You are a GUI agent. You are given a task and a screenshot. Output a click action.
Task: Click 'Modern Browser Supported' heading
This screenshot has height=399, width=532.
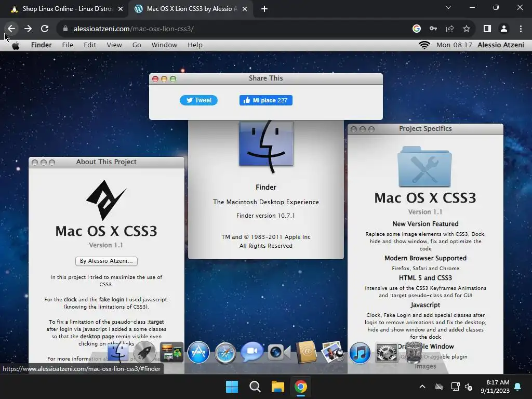[425, 258]
